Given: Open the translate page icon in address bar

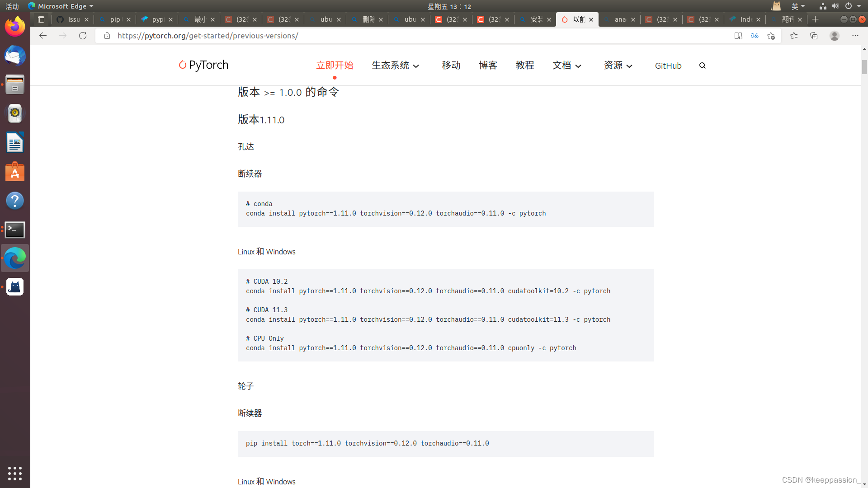Looking at the screenshot, I should point(755,36).
